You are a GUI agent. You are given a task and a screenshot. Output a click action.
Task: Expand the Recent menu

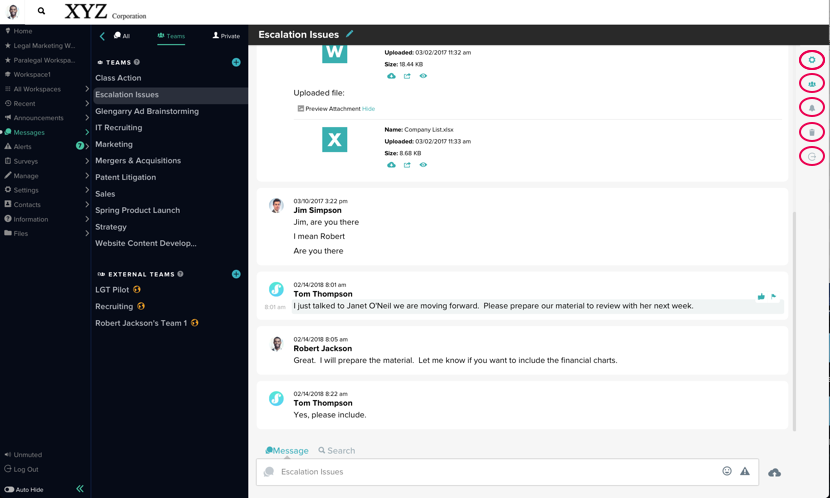click(87, 103)
